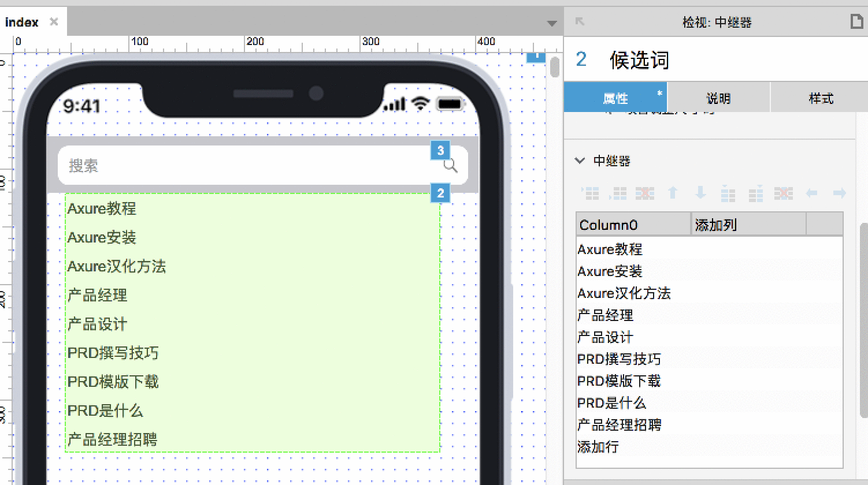868x485 pixels.
Task: Switch to the 说明 tab
Action: (718, 98)
